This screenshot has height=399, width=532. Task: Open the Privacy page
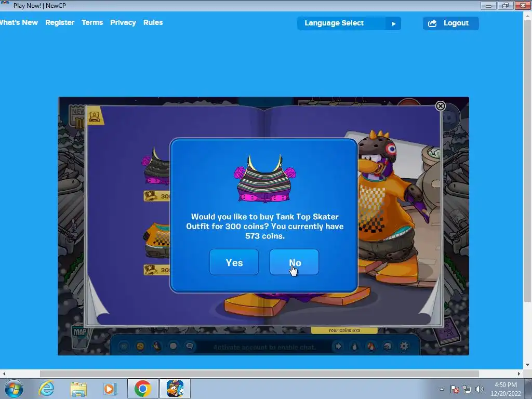coord(123,22)
